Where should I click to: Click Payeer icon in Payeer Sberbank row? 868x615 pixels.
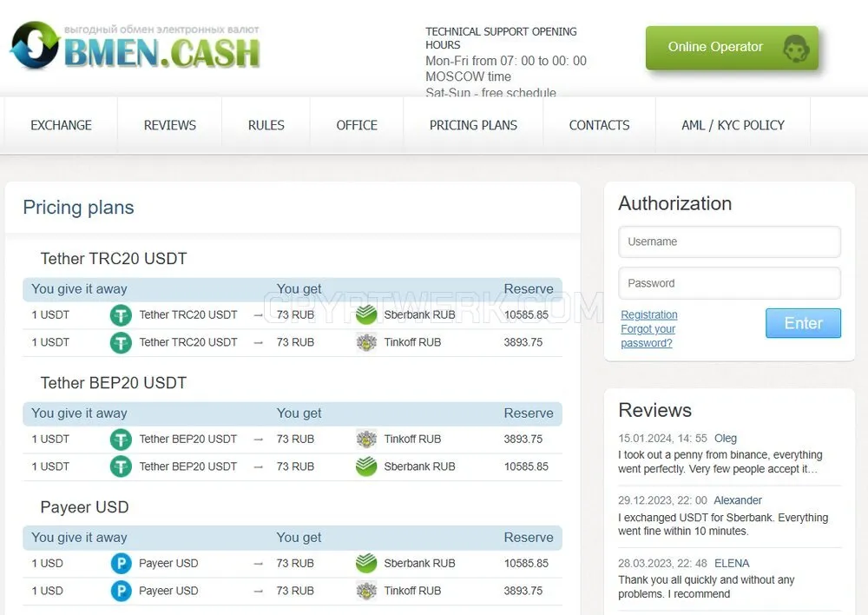coord(121,564)
